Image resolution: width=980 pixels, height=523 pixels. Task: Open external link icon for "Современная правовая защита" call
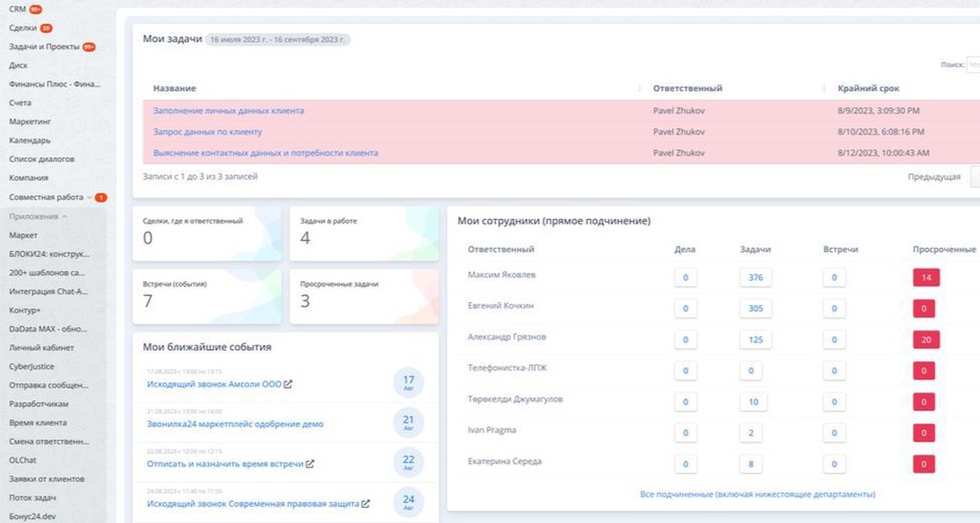[x=366, y=504]
